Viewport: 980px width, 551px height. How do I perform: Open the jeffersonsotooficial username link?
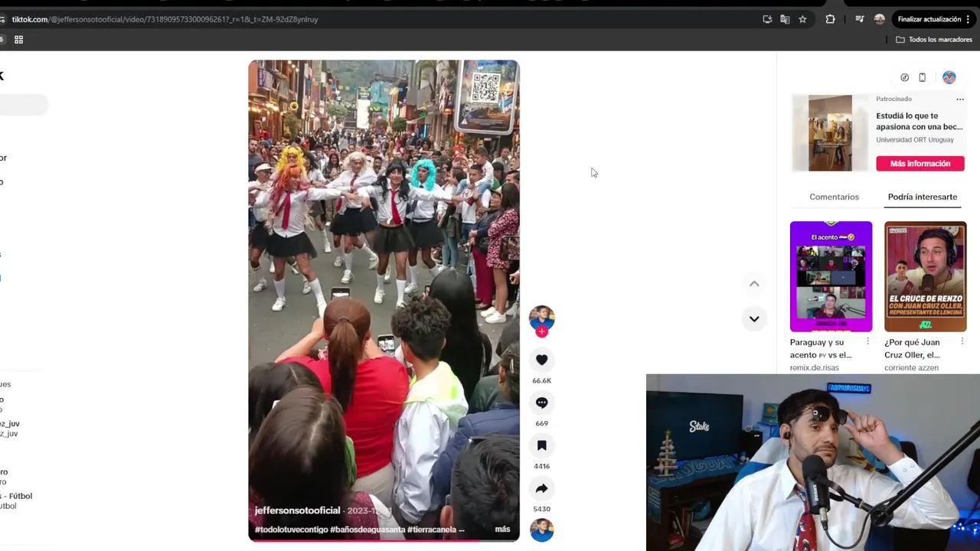[297, 510]
